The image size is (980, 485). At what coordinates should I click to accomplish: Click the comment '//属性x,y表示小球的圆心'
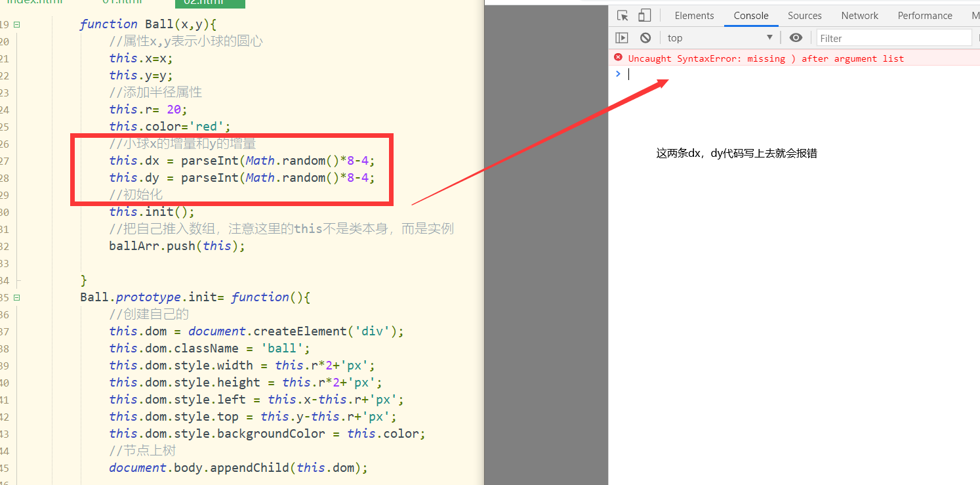pyautogui.click(x=186, y=41)
